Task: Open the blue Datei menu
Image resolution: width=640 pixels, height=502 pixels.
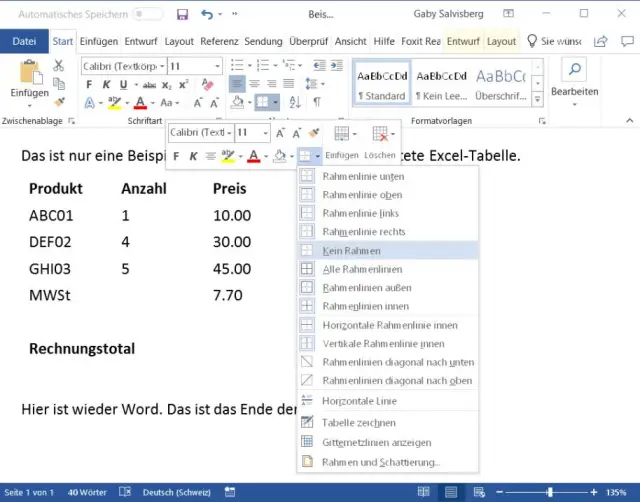Action: 24,41
